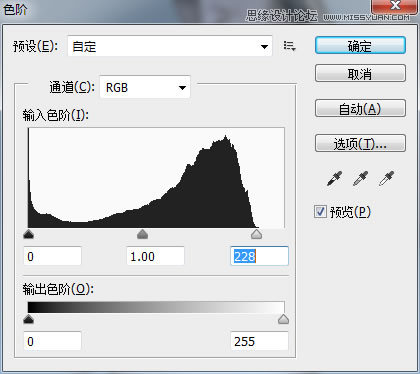Open 选项(T)... options dialog
This screenshot has width=420, height=374.
tap(360, 143)
